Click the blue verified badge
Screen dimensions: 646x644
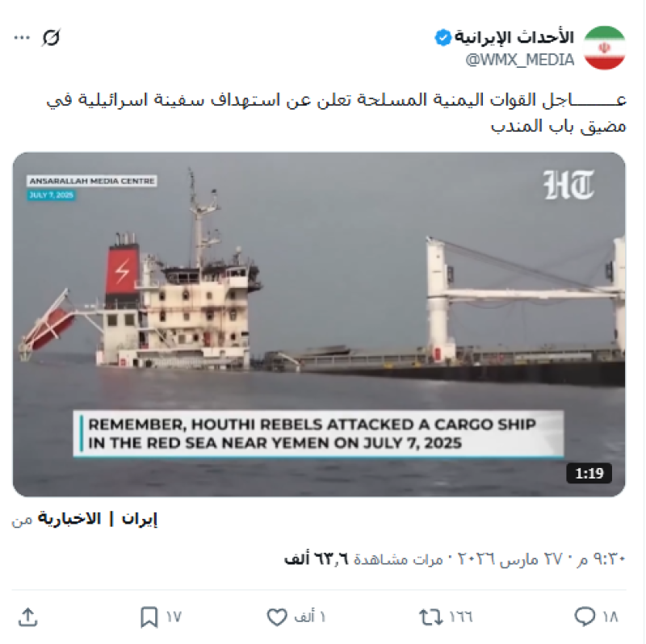(443, 38)
